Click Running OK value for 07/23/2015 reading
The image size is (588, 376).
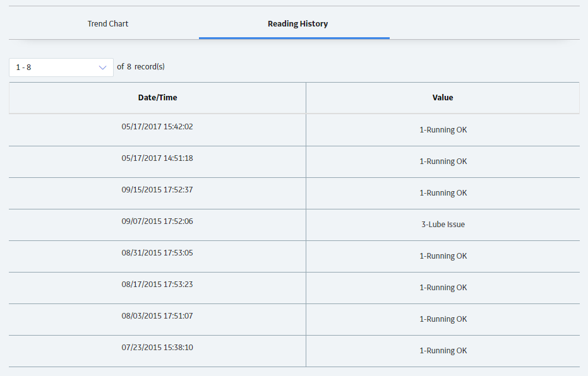(443, 351)
